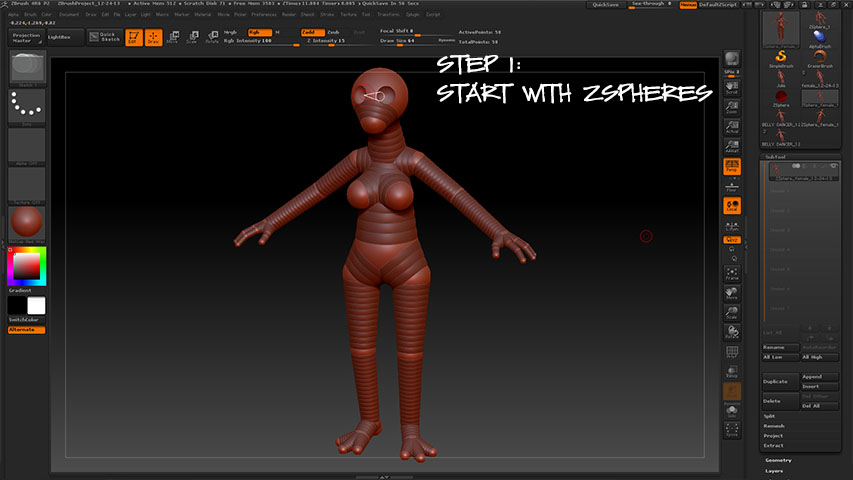Click the Frame view icon
The width and height of the screenshot is (853, 480).
point(732,273)
